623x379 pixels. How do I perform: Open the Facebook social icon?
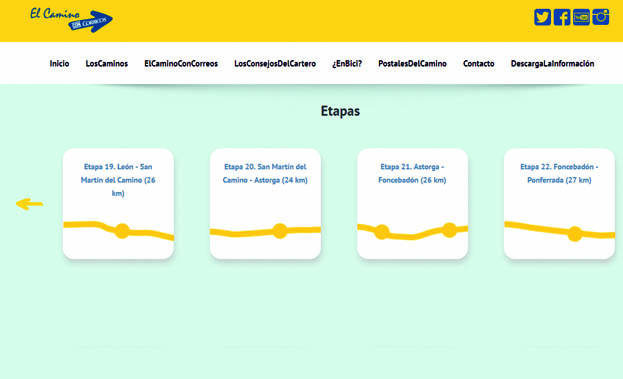point(562,17)
